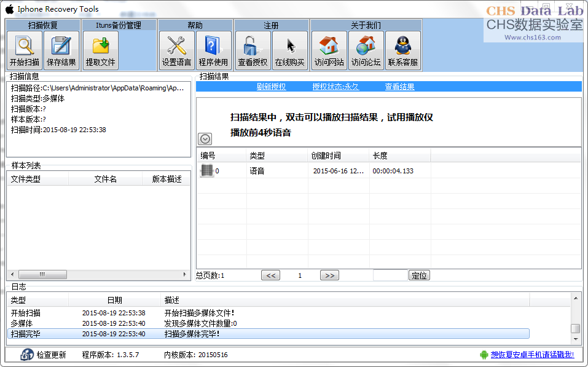
Task: Click the log 描述 column header
Action: click(x=345, y=300)
